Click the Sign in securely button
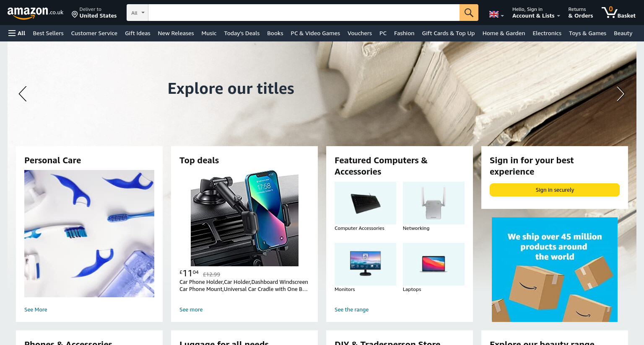The height and width of the screenshot is (345, 644). point(555,190)
